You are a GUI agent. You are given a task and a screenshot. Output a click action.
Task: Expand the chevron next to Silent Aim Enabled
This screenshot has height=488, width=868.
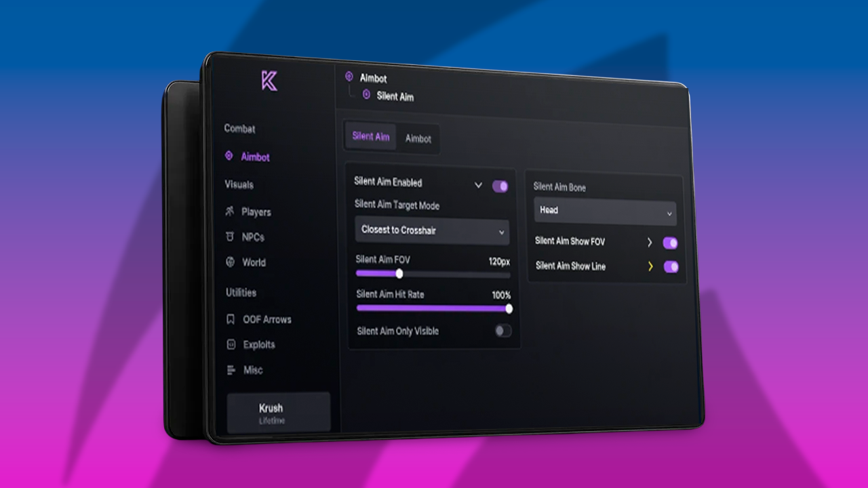(478, 185)
